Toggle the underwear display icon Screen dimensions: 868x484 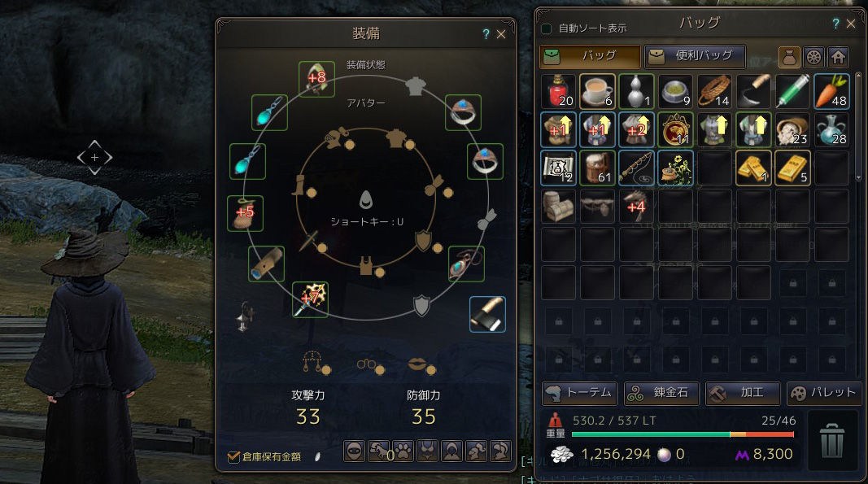click(427, 451)
